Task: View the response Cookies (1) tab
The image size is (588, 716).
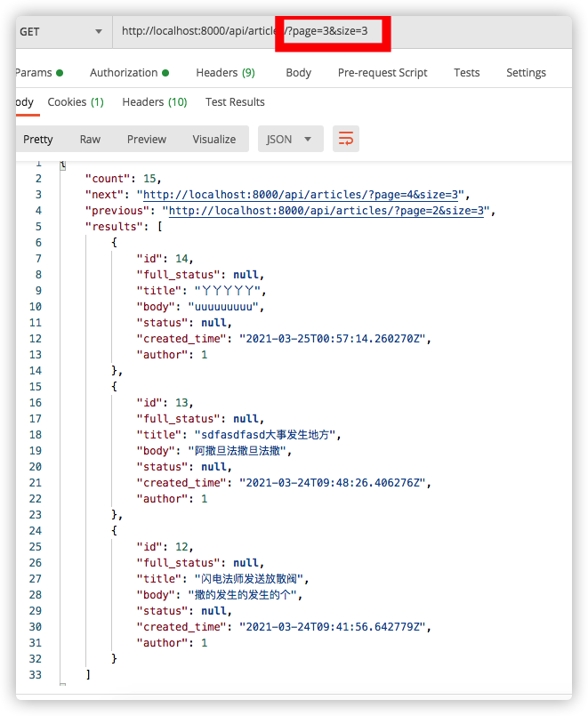Action: pos(76,102)
